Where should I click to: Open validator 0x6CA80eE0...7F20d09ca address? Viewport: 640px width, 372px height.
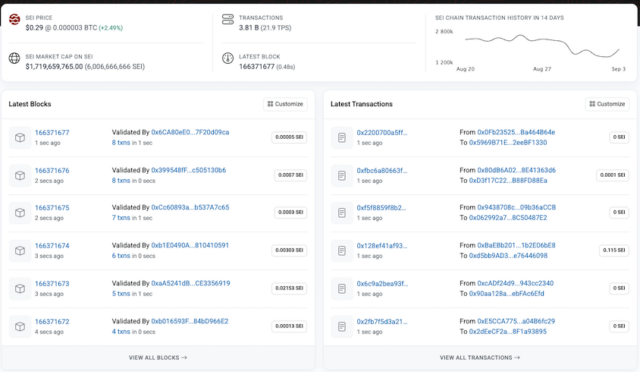pyautogui.click(x=190, y=132)
